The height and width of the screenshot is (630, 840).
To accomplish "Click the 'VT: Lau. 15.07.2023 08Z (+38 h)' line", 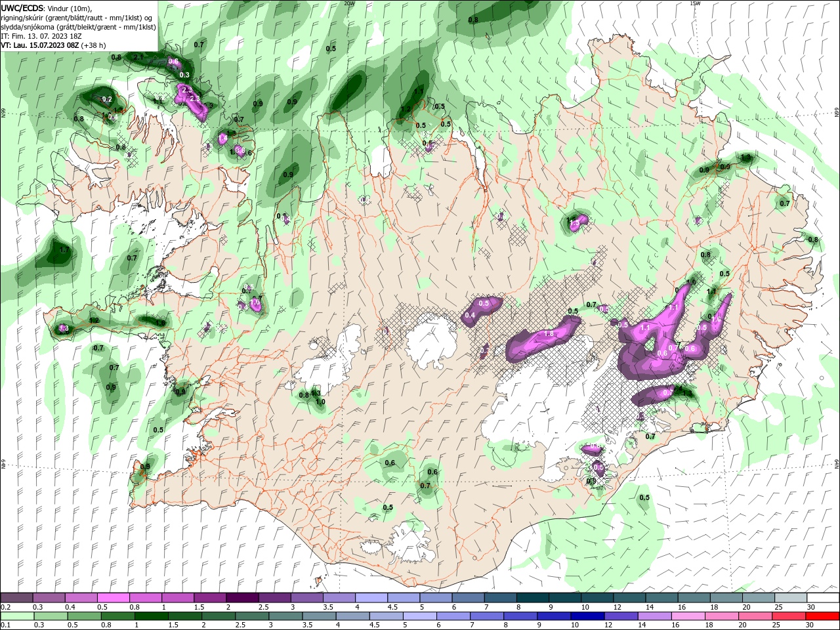I will tap(54, 45).
